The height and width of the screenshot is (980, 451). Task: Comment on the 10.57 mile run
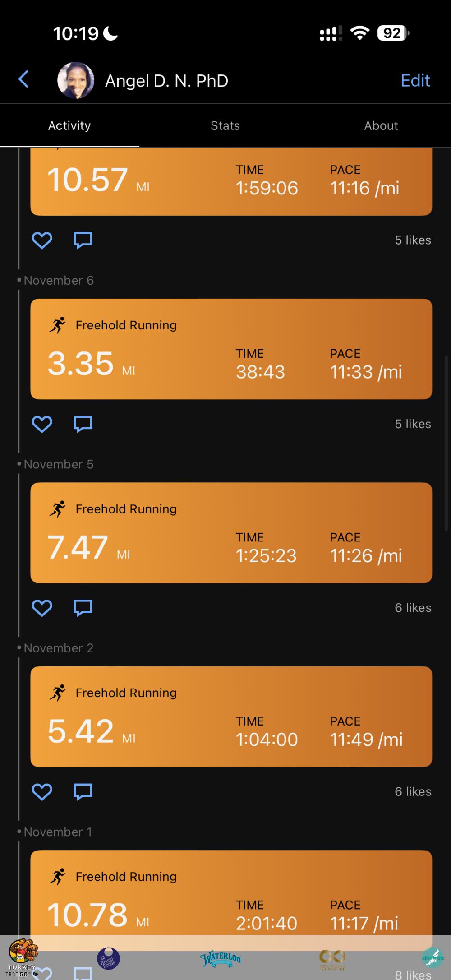pos(83,240)
